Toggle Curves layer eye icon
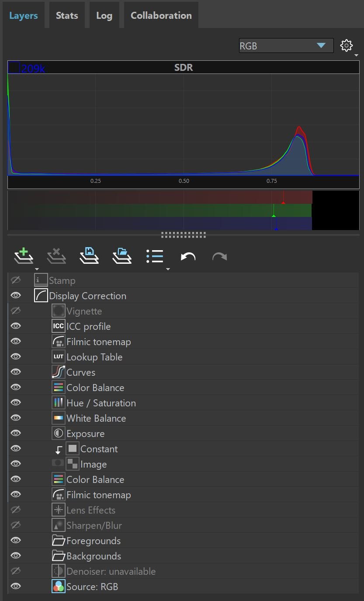Viewport: 364px width, 601px height. click(16, 372)
